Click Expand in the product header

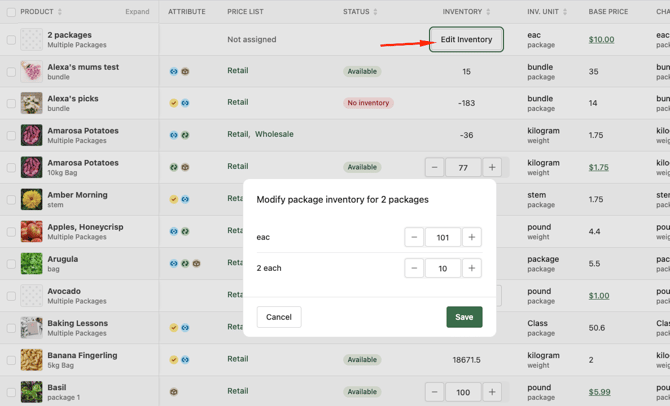(x=137, y=12)
